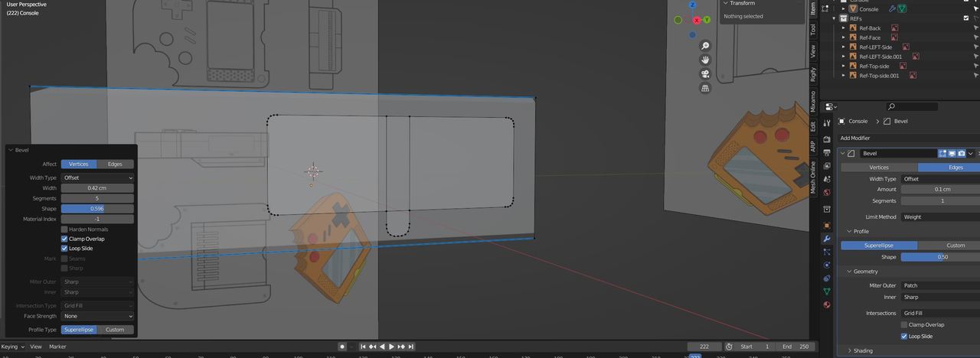The image size is (980, 358).
Task: Set Affect to Vertices in operator panel
Action: pyautogui.click(x=79, y=164)
